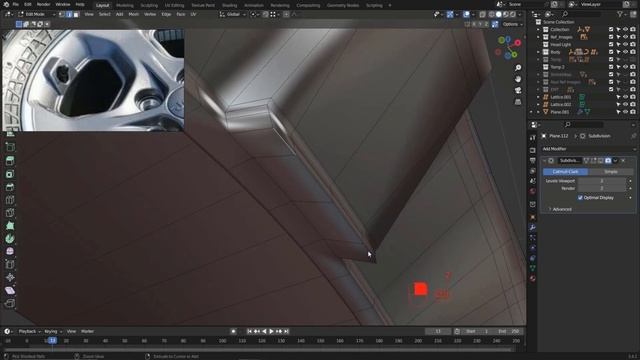This screenshot has height=360, width=640.
Task: Toggle X-ray viewport display
Action: (x=482, y=14)
